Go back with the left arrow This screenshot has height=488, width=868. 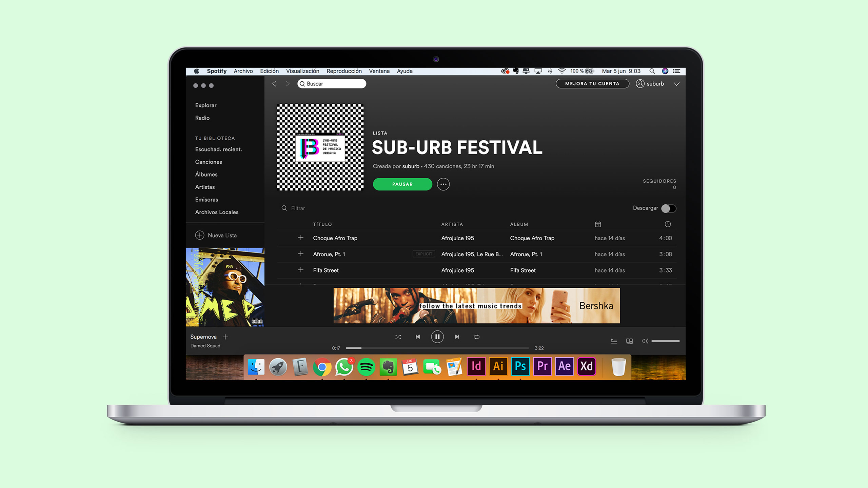tap(274, 84)
